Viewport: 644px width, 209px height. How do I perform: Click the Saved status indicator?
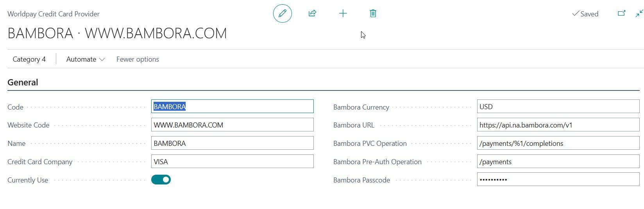(585, 14)
